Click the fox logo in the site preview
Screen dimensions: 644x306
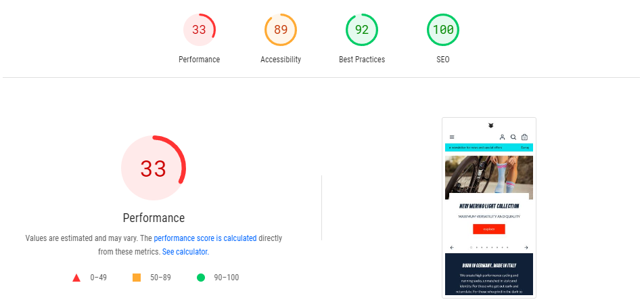(x=490, y=125)
